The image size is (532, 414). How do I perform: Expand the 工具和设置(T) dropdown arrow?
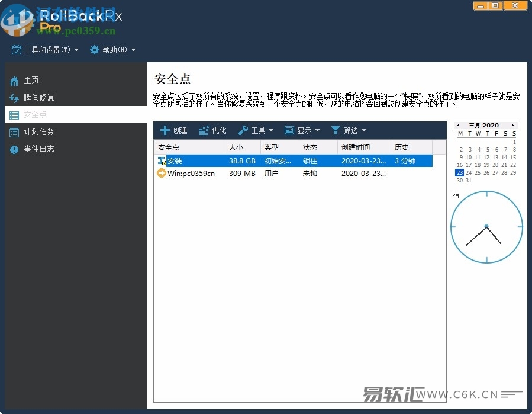(77, 50)
